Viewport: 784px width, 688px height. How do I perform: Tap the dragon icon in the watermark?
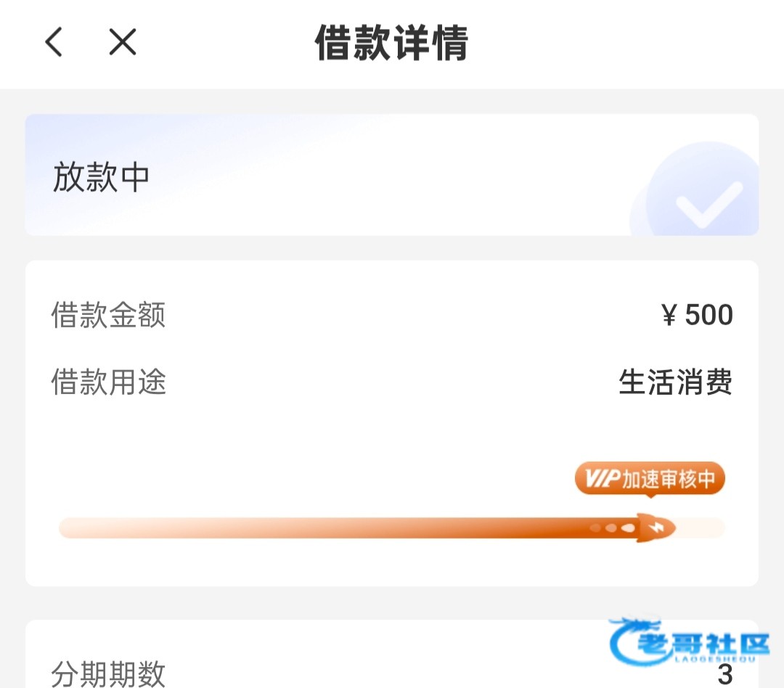point(630,640)
